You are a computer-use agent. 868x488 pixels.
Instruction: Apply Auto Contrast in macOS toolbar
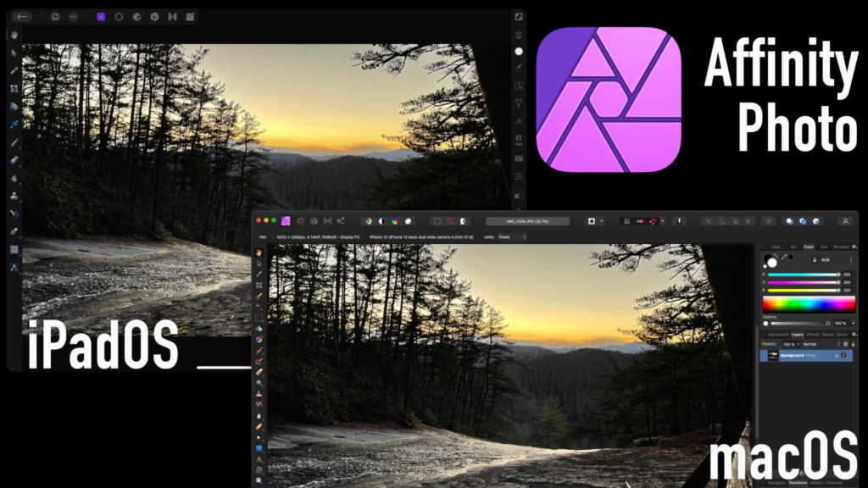[381, 221]
